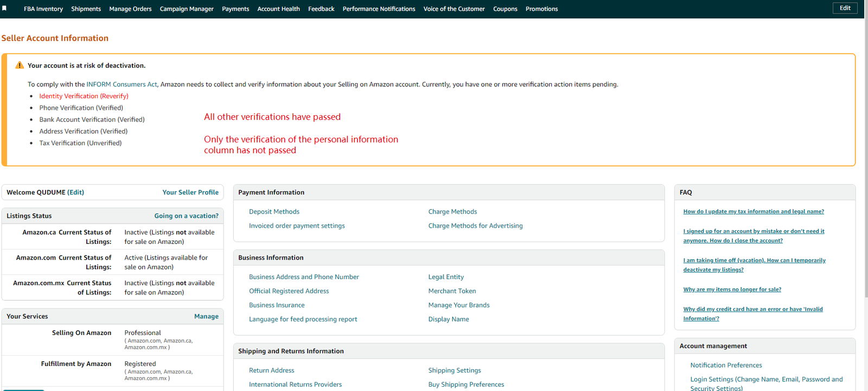Open the FBA Inventory menu

[43, 9]
